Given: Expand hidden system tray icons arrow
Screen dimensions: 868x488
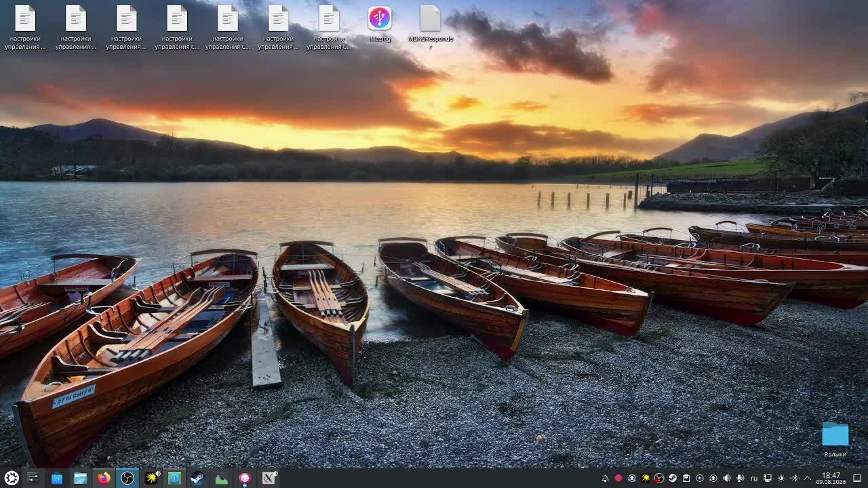Looking at the screenshot, I should (x=807, y=478).
